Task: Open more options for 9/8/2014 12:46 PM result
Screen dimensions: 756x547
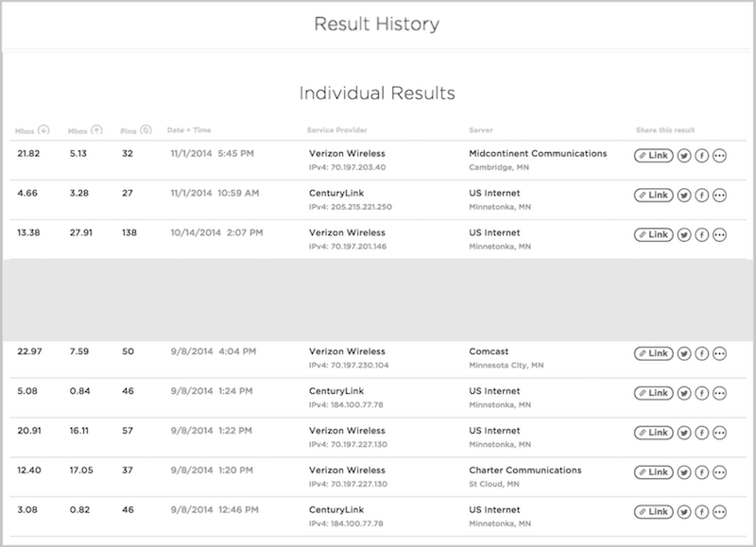Action: point(720,512)
